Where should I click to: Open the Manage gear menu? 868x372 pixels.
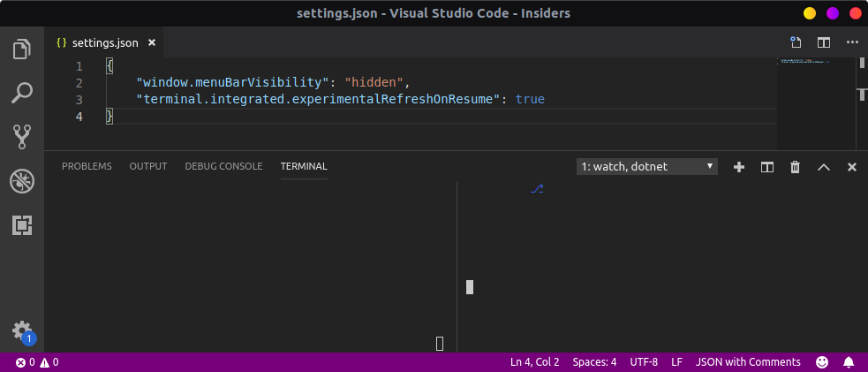coord(22,331)
